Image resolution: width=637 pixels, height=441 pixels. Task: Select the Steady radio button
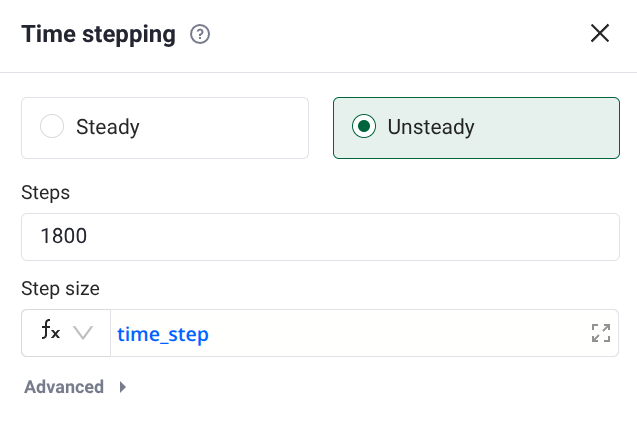52,127
